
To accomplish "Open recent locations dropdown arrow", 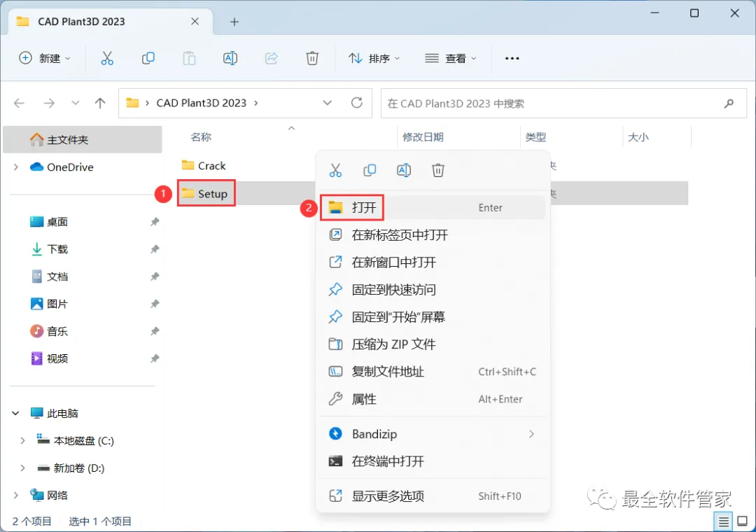I will pyautogui.click(x=75, y=103).
